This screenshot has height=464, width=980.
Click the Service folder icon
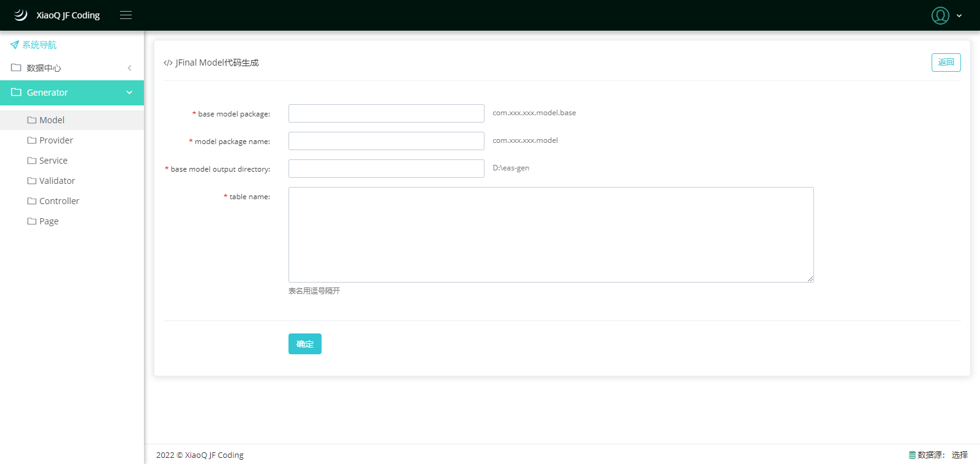(32, 161)
